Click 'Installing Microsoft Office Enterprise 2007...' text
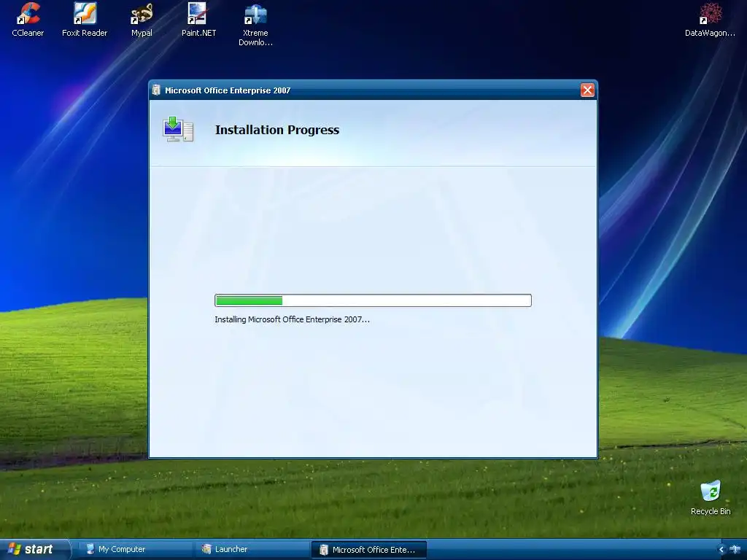This screenshot has width=747, height=560. pos(292,319)
